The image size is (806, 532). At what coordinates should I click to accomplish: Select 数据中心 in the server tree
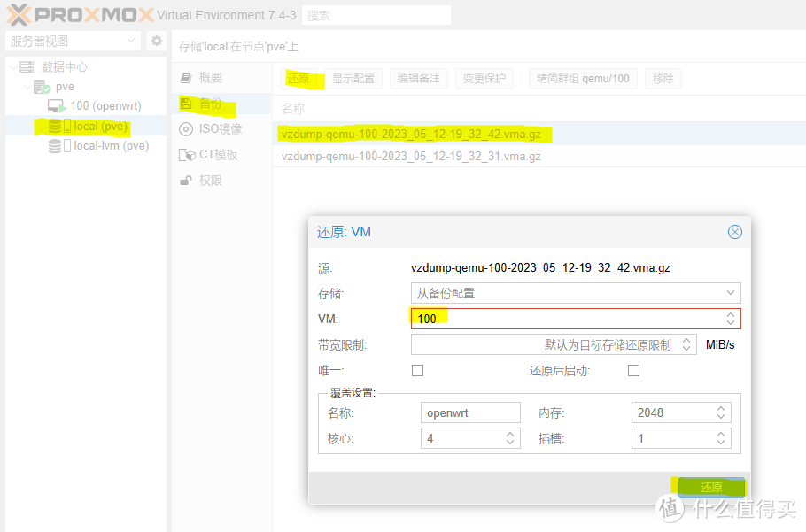[60, 66]
